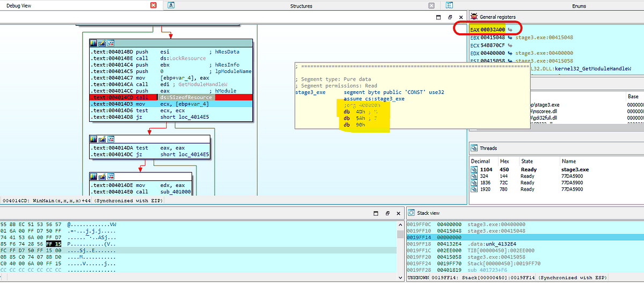Screen dimensions: 644x283
Task: Click thread icon for thread 324
Action: [474, 176]
